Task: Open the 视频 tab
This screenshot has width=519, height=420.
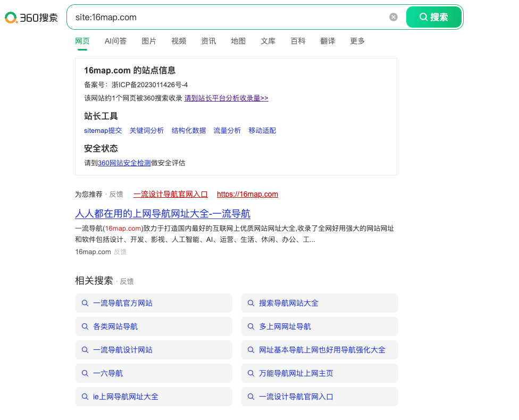Action: [179, 41]
